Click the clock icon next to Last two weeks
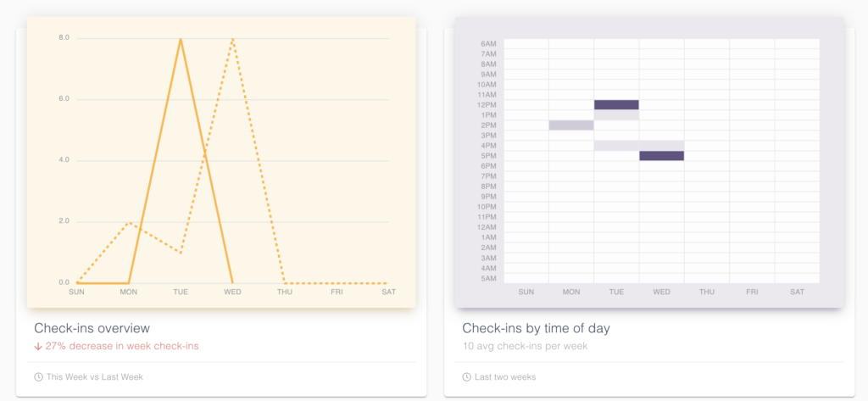This screenshot has width=868, height=401. coord(466,376)
